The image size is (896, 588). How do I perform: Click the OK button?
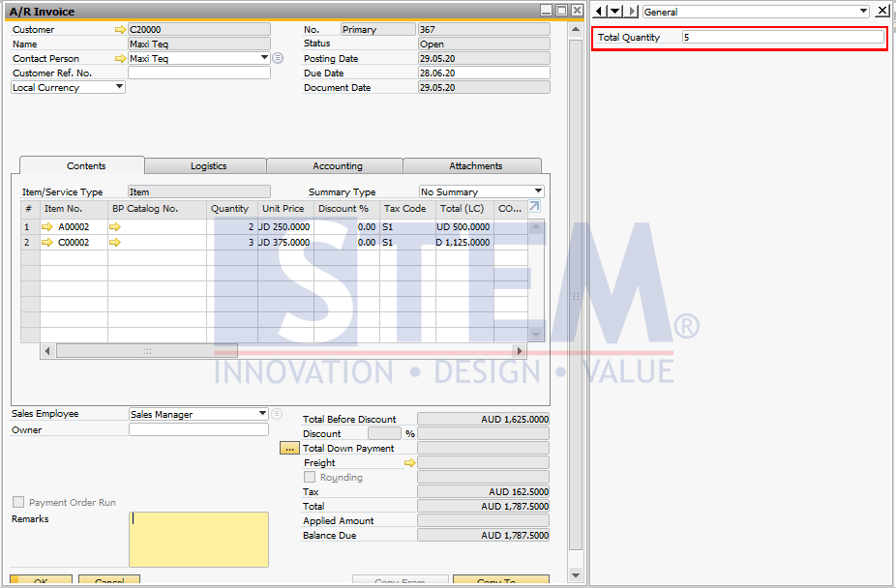tap(40, 579)
